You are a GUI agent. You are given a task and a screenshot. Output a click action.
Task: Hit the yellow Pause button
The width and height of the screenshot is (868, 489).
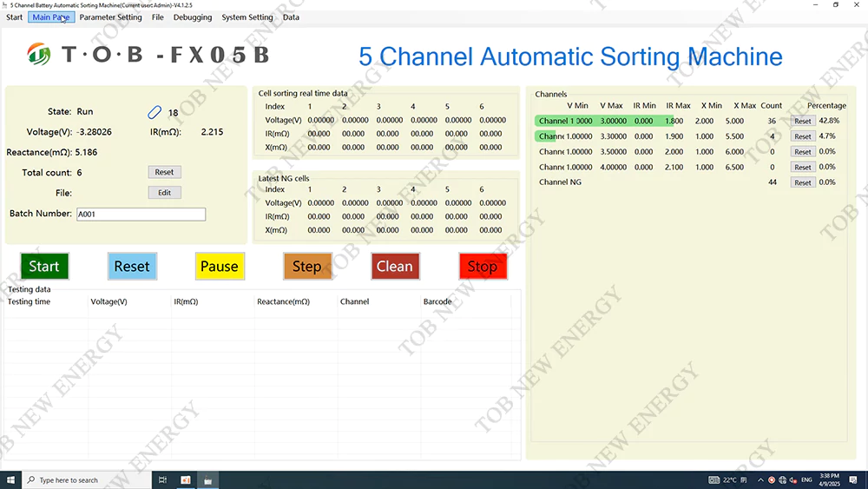(x=219, y=267)
